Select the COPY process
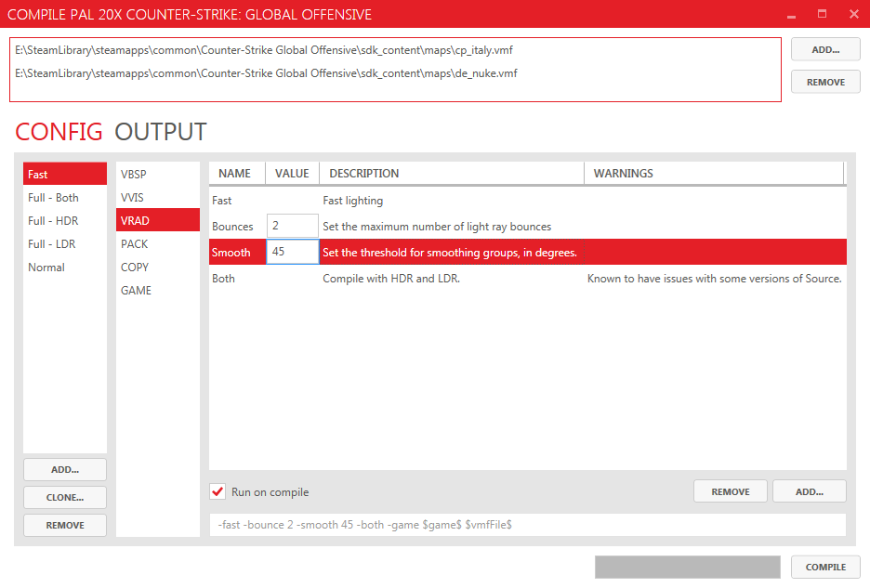Screen dimensions: 870x588 point(158,268)
